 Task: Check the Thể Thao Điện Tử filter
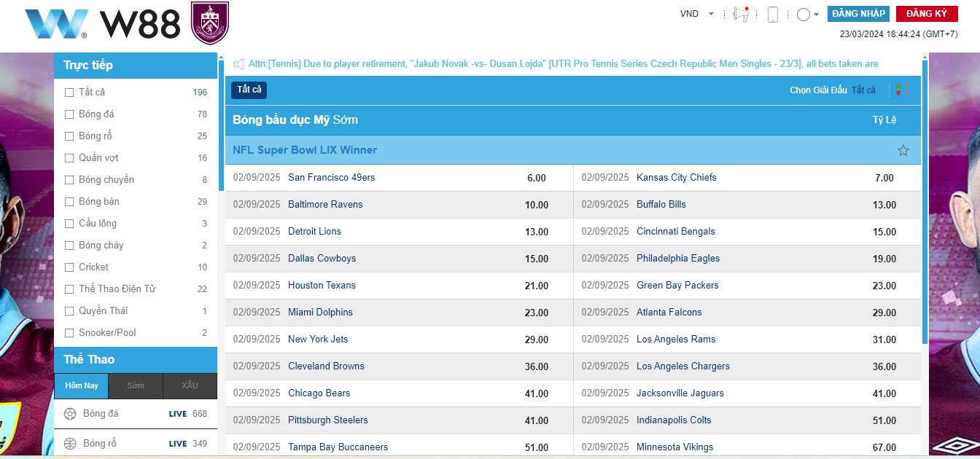[69, 289]
